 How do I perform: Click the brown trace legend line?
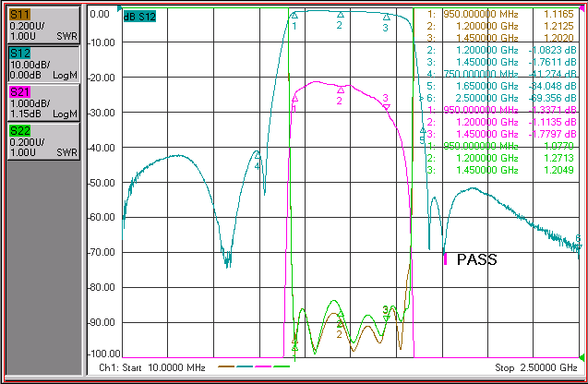[226, 366]
